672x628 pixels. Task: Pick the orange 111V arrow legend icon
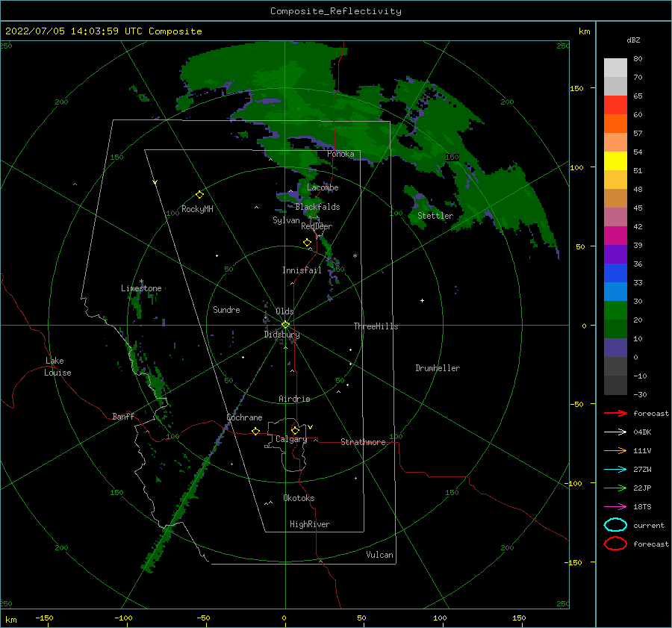(615, 450)
